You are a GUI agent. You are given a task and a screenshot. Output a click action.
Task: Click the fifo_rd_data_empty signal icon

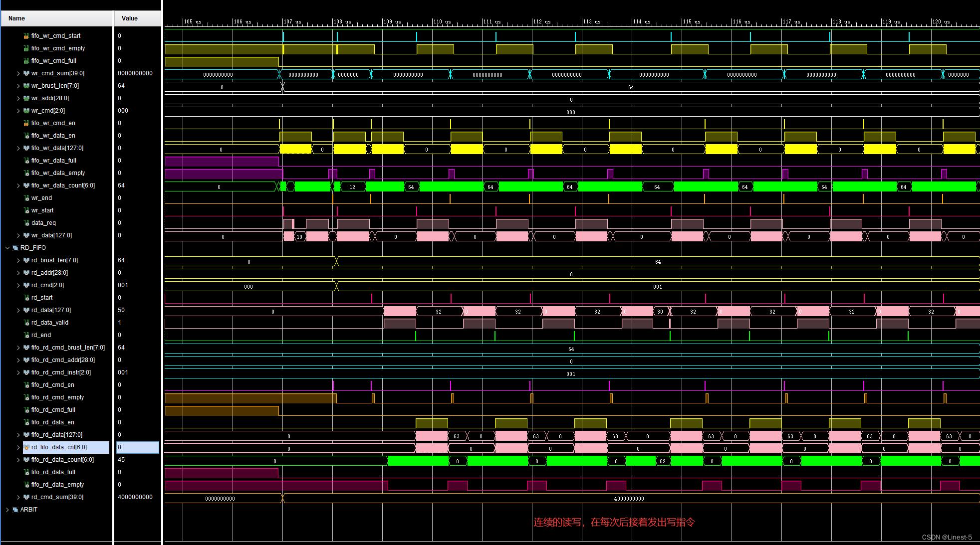click(26, 485)
